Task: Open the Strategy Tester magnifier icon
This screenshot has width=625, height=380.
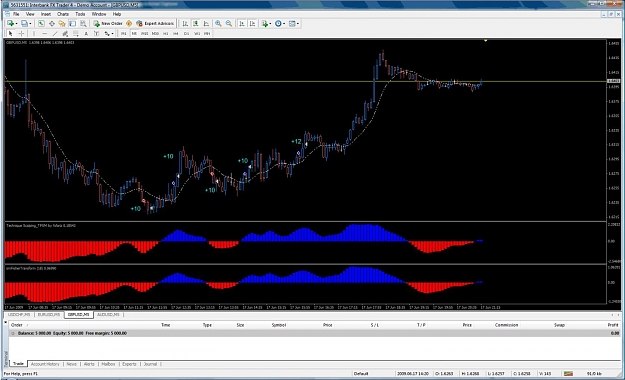Action: (x=83, y=24)
